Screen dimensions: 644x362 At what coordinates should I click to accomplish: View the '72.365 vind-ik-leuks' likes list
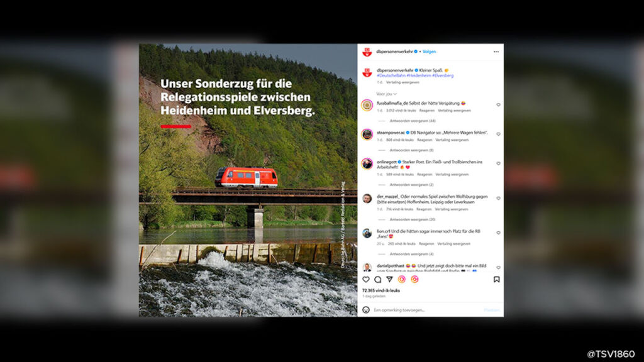tap(380, 290)
